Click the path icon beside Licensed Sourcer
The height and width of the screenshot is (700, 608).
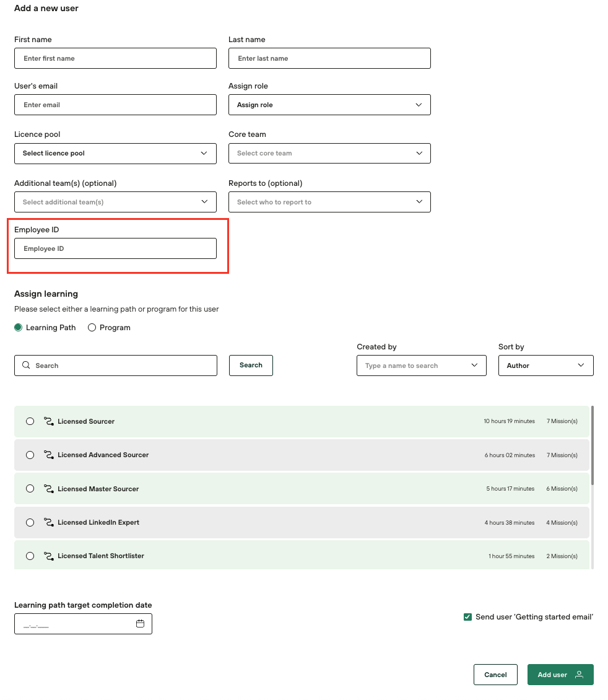click(48, 421)
